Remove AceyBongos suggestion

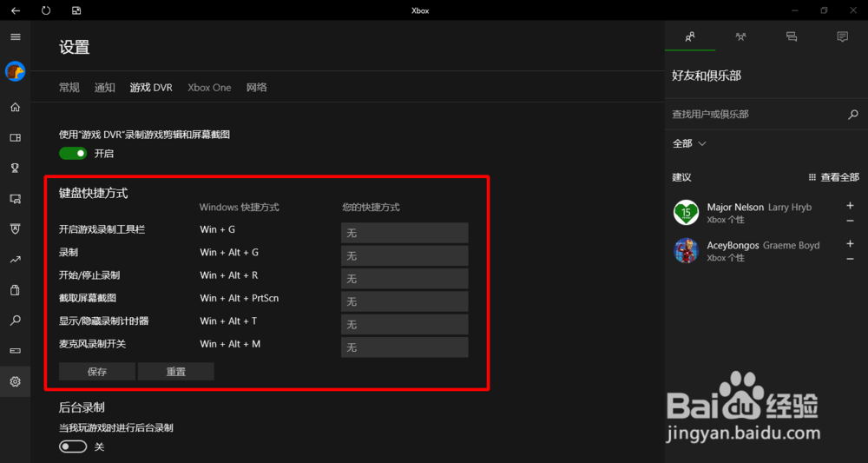tap(851, 259)
